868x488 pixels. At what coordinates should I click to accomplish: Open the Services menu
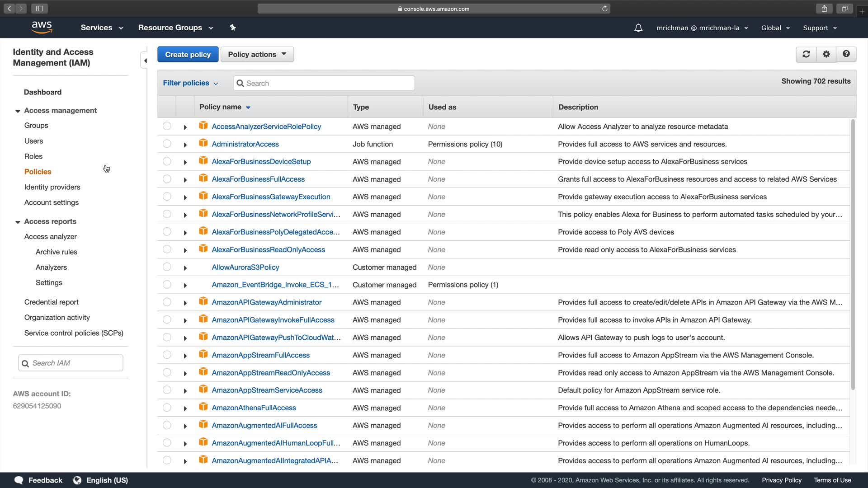[x=102, y=28]
